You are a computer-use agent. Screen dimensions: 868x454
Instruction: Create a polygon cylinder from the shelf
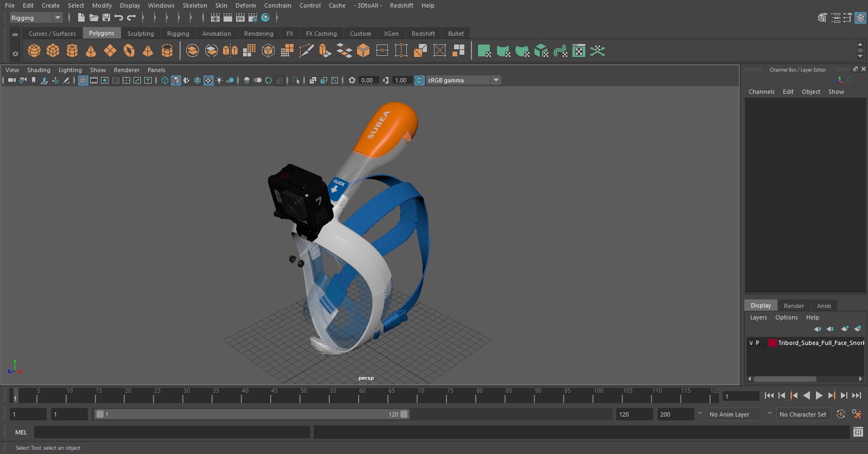tap(72, 51)
